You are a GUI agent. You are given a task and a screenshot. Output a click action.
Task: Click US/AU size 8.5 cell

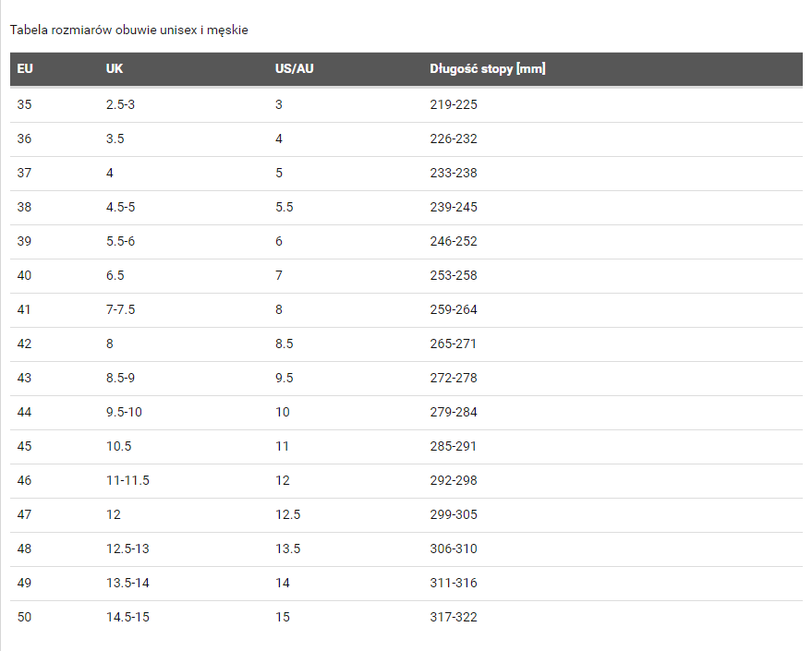(285, 344)
